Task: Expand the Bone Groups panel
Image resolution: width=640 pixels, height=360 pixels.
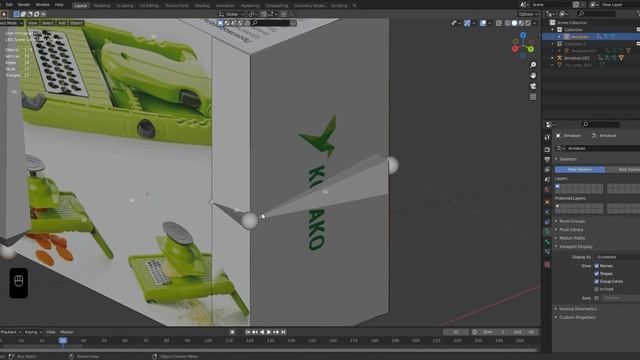Action: point(572,221)
